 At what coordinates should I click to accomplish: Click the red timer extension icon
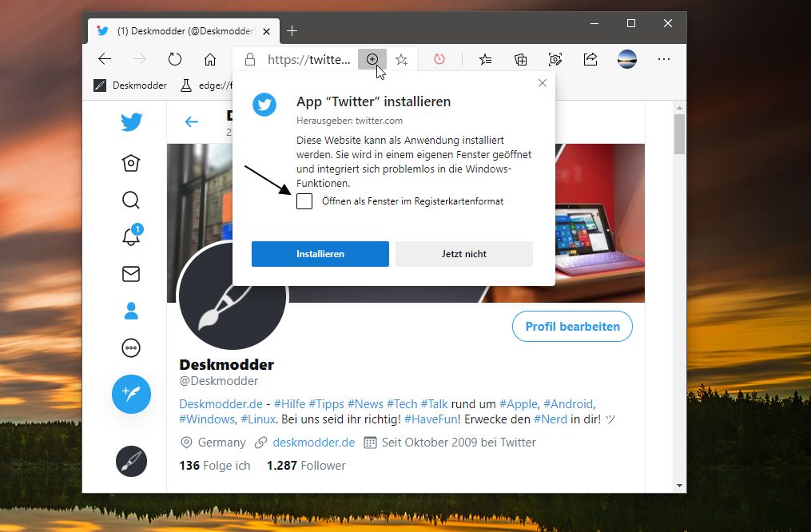point(439,59)
